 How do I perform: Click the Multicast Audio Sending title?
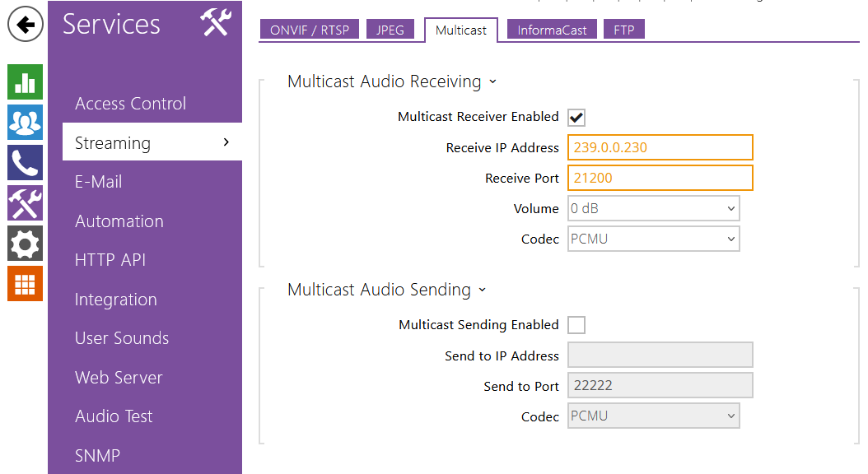pyautogui.click(x=379, y=290)
